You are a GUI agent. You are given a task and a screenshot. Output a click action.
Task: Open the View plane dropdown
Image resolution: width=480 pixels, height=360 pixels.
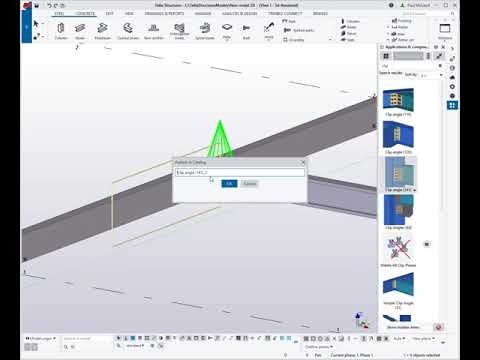tap(423, 339)
